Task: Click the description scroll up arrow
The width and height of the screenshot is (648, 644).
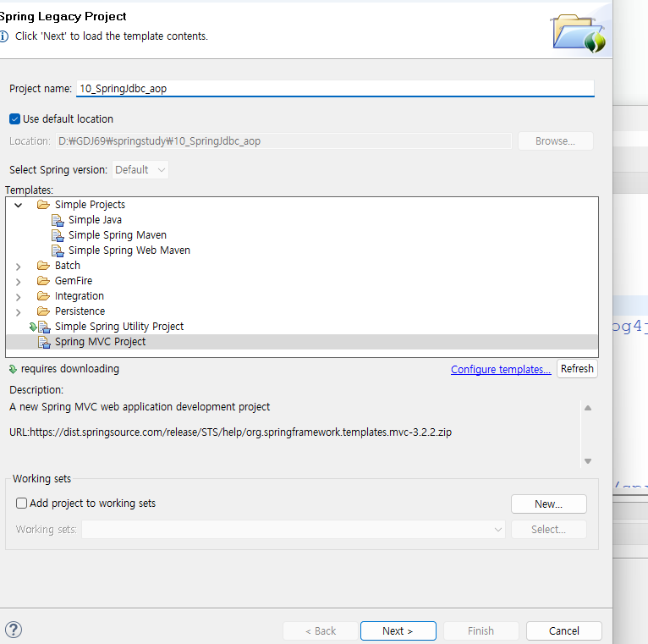Action: (x=588, y=408)
